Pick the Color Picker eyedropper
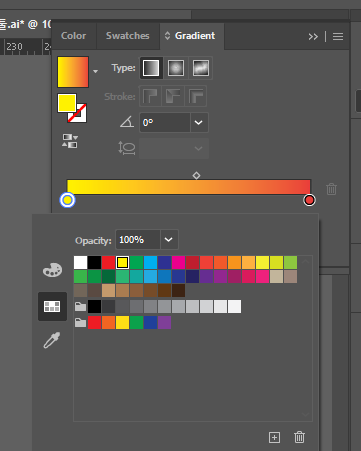Screen dimensions: 361x451 pyautogui.click(x=52, y=340)
